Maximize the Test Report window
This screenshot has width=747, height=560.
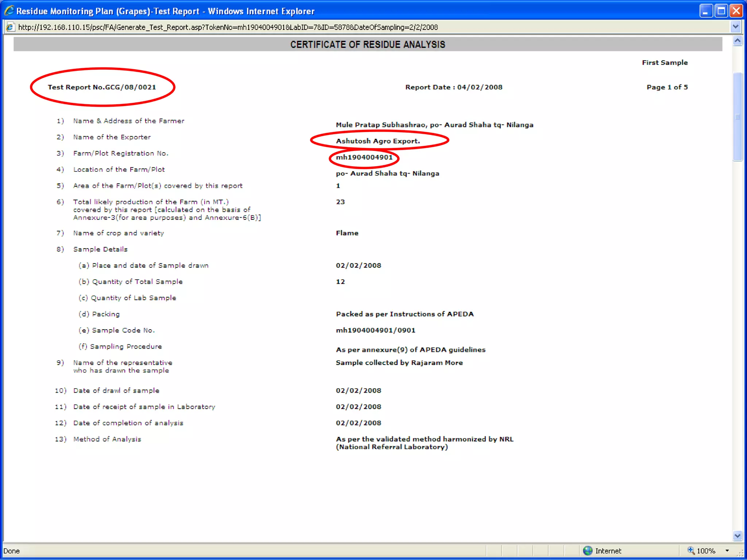click(x=721, y=11)
